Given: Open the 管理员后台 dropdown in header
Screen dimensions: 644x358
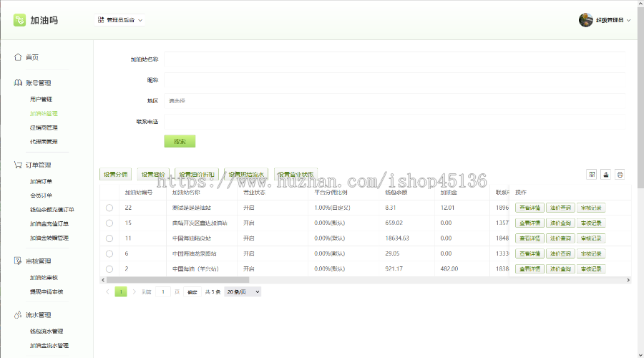Looking at the screenshot, I should coord(120,20).
